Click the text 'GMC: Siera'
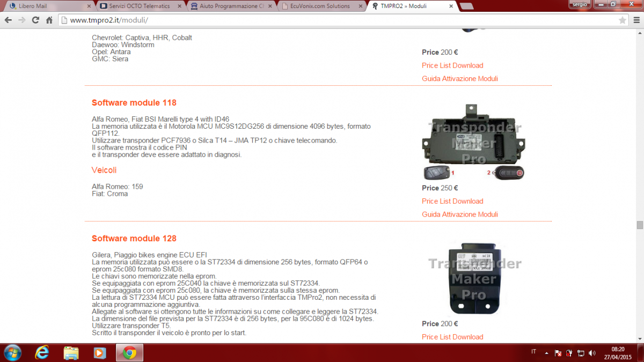Viewport: 644px width, 362px height. 110,59
